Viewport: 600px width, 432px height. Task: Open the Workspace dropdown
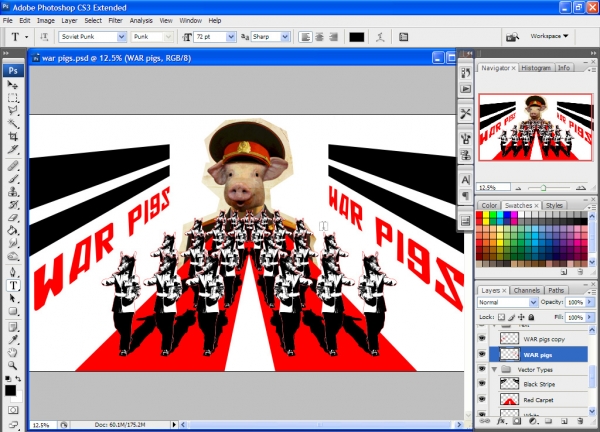pos(549,36)
